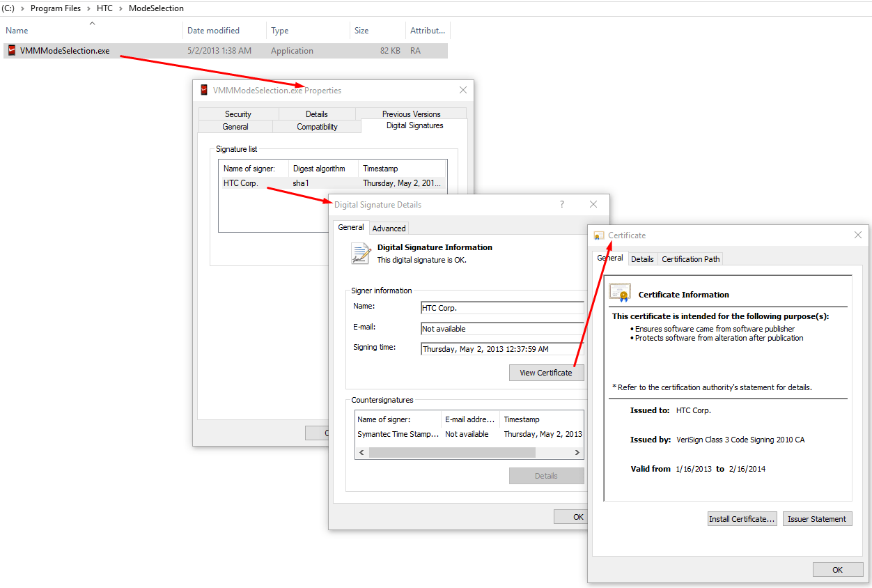Click the Program Files breadcrumb

pyautogui.click(x=56, y=8)
